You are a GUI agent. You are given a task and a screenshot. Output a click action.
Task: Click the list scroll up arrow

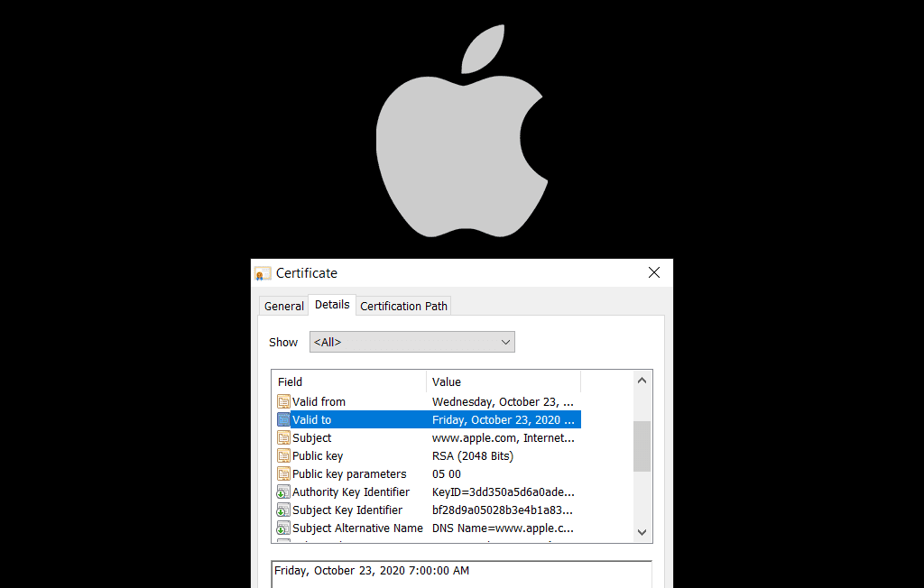(x=642, y=381)
